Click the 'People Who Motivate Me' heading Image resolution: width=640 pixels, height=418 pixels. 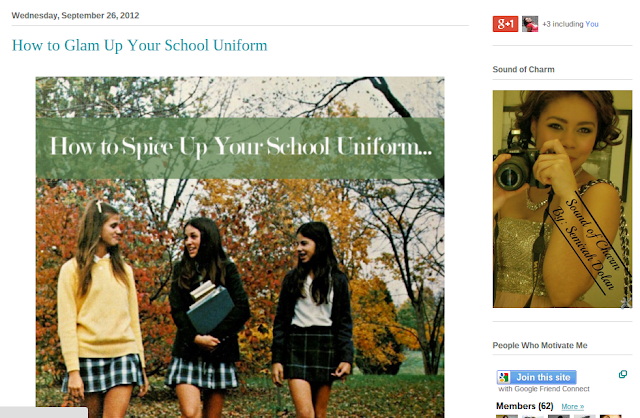540,345
